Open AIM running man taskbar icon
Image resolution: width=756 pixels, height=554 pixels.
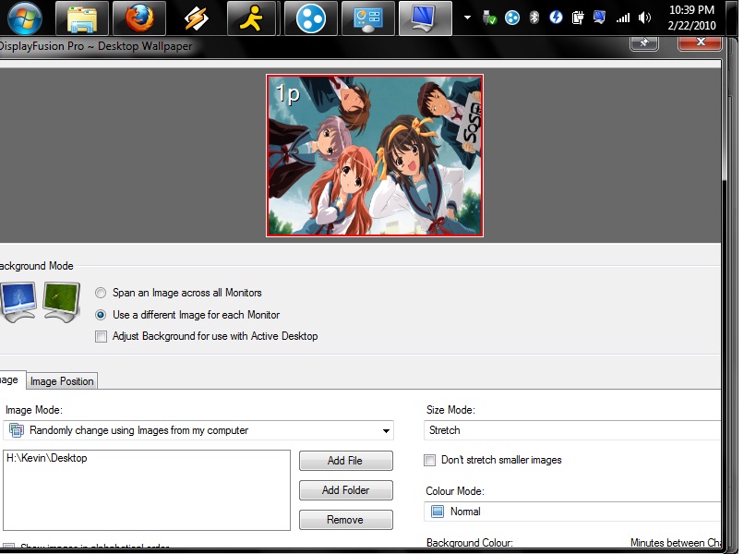(x=254, y=18)
